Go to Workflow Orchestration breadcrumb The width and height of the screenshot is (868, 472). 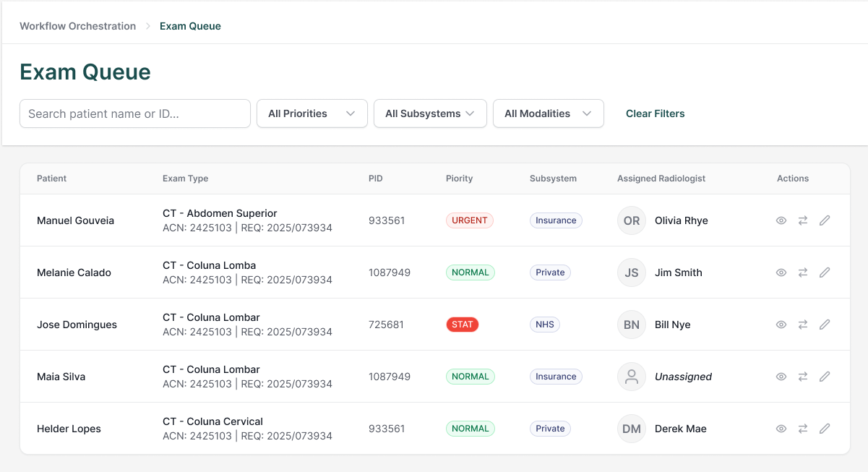pos(78,26)
